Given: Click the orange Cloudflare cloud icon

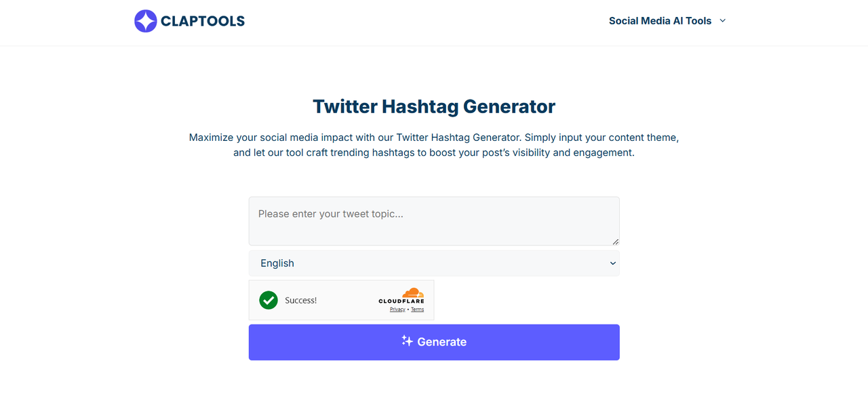Looking at the screenshot, I should coord(412,293).
